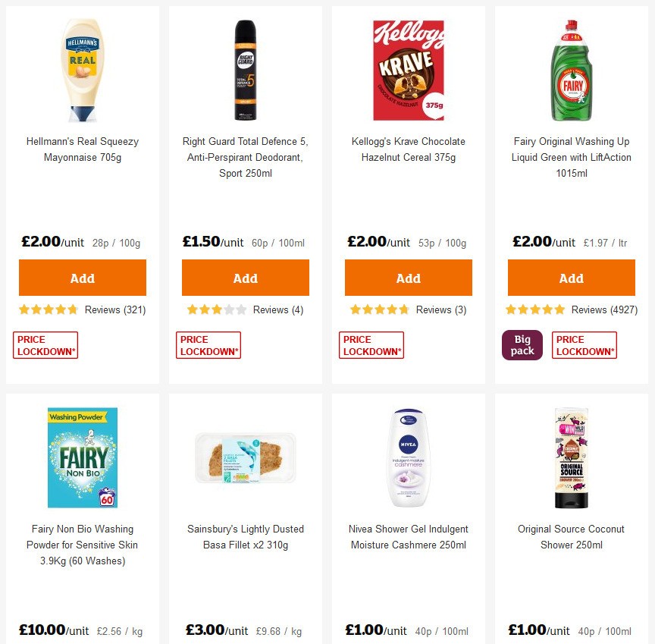655x644 pixels.
Task: Open the Kellogg's Krave Chocolate Hazelnut product page
Action: click(x=408, y=149)
